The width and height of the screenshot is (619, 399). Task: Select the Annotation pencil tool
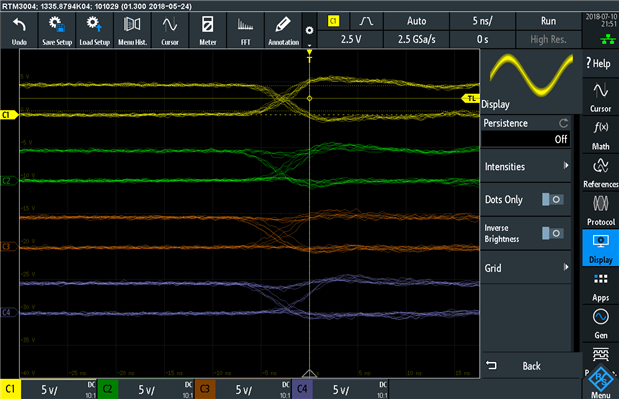[x=283, y=30]
